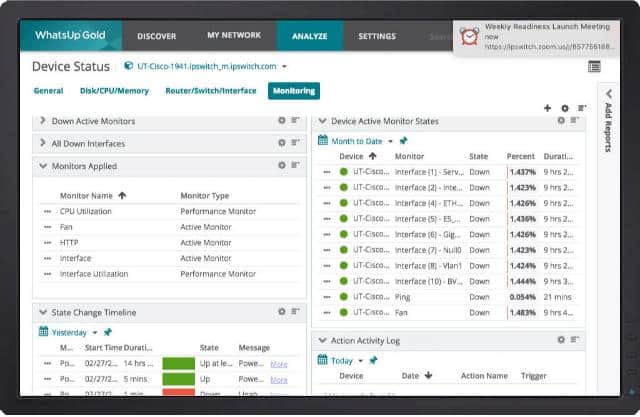The image size is (640, 417).
Task: Open the Month to Date range dropdown
Action: click(390, 141)
